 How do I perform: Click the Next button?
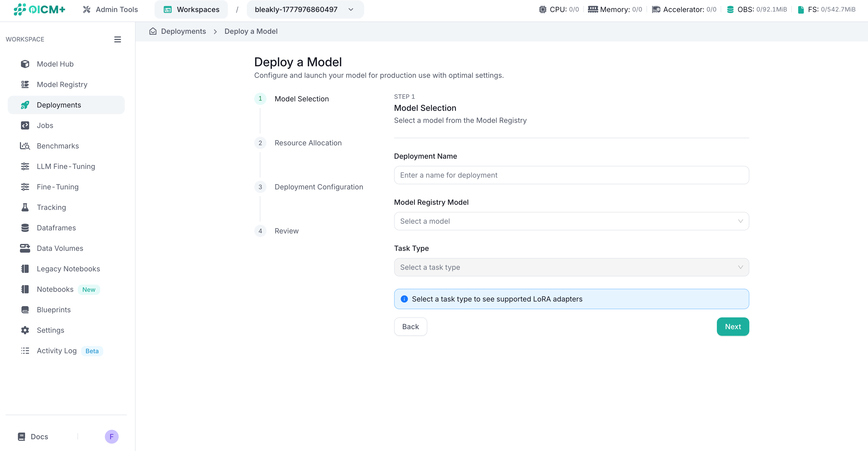click(x=732, y=327)
